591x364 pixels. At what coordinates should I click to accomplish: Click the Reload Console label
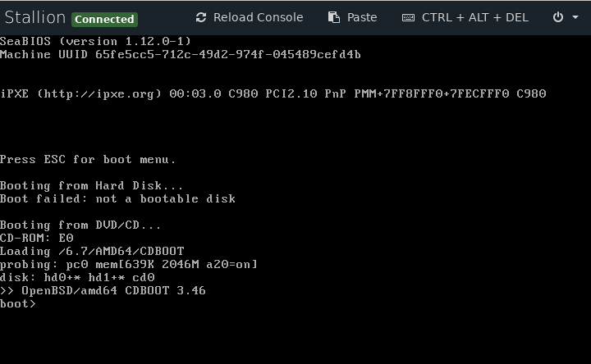(x=259, y=17)
